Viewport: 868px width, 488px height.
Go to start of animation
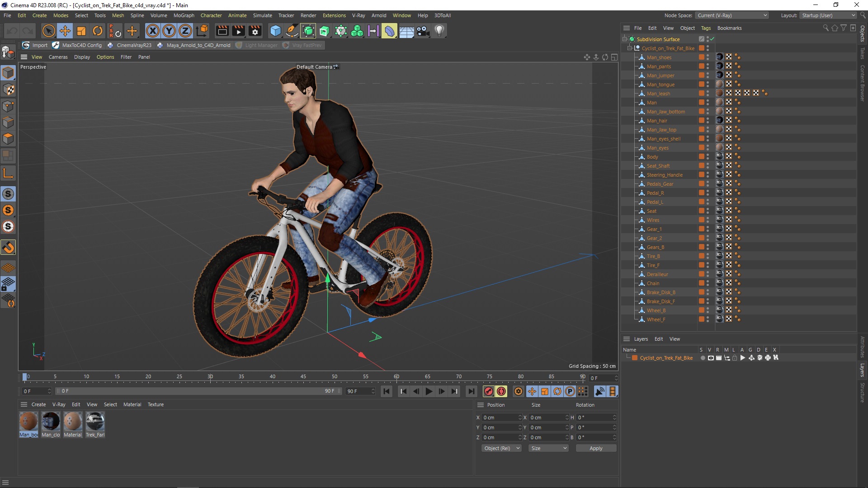387,391
